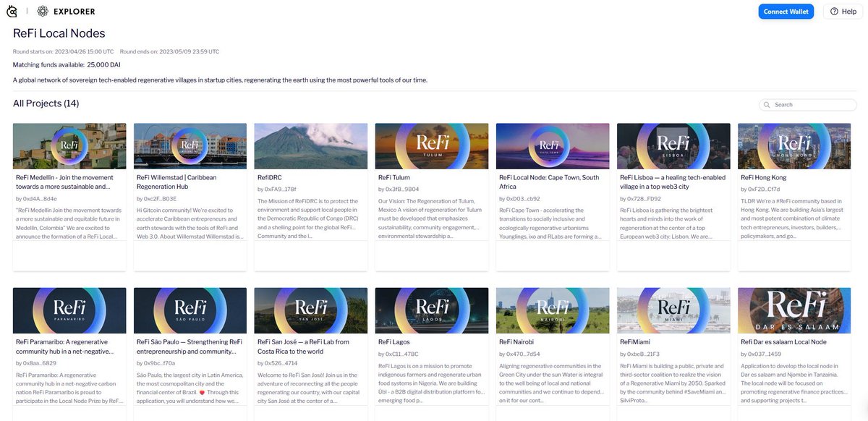Viewport: 868px width, 421px height.
Task: Click title 'ReFi Paramaribo: A regenerative community hub'
Action: 64,346
